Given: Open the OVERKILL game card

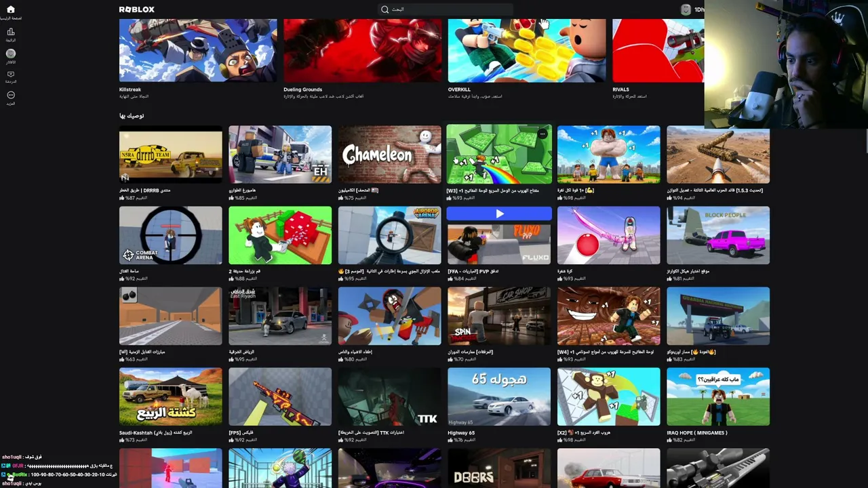Looking at the screenshot, I should 527,50.
